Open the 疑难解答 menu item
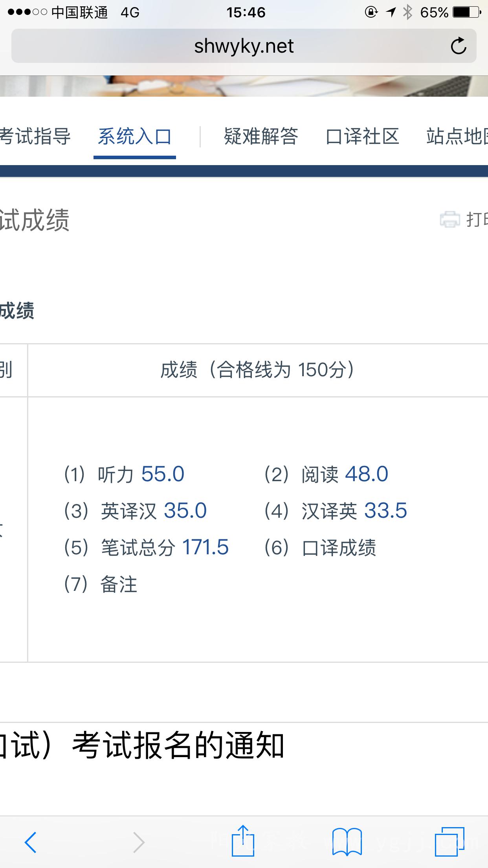The height and width of the screenshot is (868, 488). pyautogui.click(x=261, y=136)
